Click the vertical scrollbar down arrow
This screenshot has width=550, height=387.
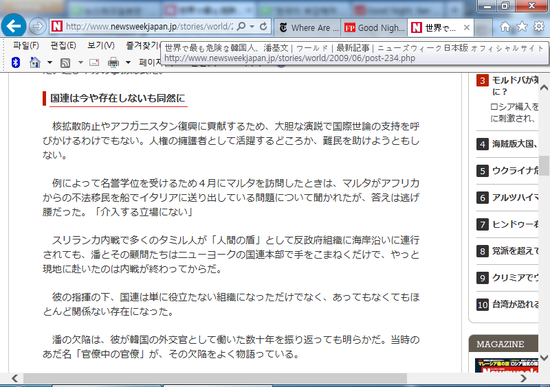[x=544, y=358]
